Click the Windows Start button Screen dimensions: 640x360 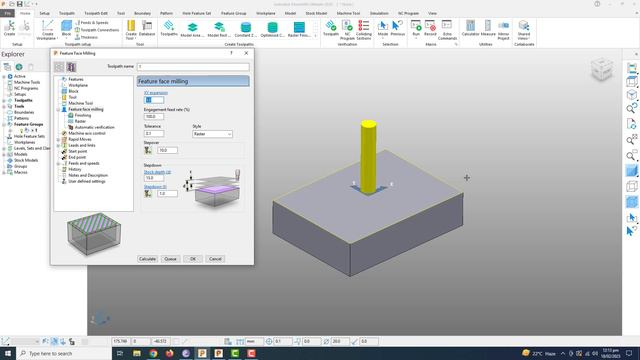(x=8, y=353)
